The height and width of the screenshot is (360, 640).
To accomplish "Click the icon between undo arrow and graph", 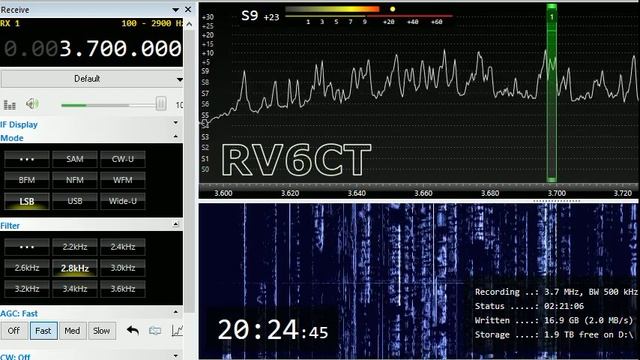I will click(x=155, y=331).
